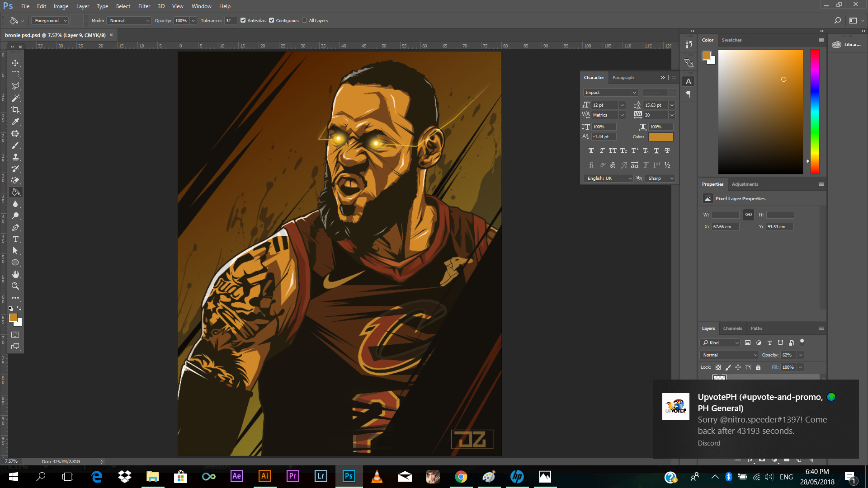Select the Crop tool
This screenshot has height=488, width=868.
click(x=15, y=110)
